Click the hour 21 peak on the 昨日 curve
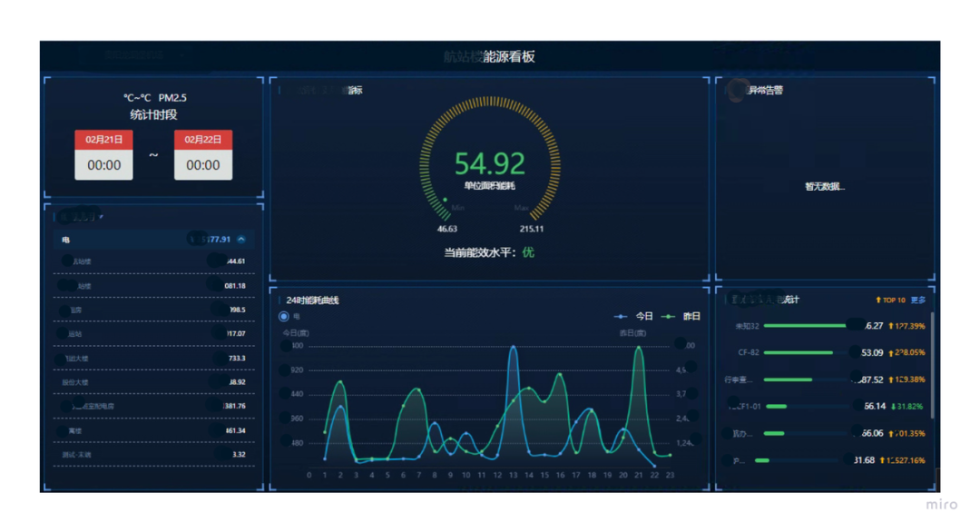The width and height of the screenshot is (980, 532). (x=639, y=347)
